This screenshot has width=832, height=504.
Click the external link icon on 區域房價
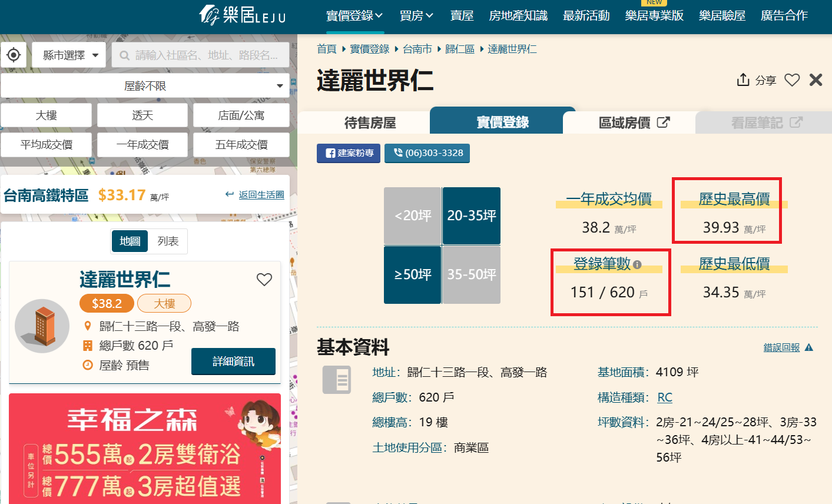click(x=663, y=122)
